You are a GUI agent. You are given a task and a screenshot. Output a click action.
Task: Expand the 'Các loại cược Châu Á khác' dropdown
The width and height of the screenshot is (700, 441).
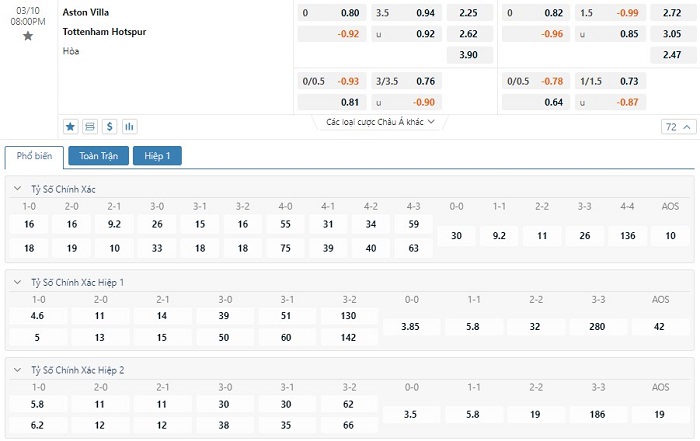point(381,123)
